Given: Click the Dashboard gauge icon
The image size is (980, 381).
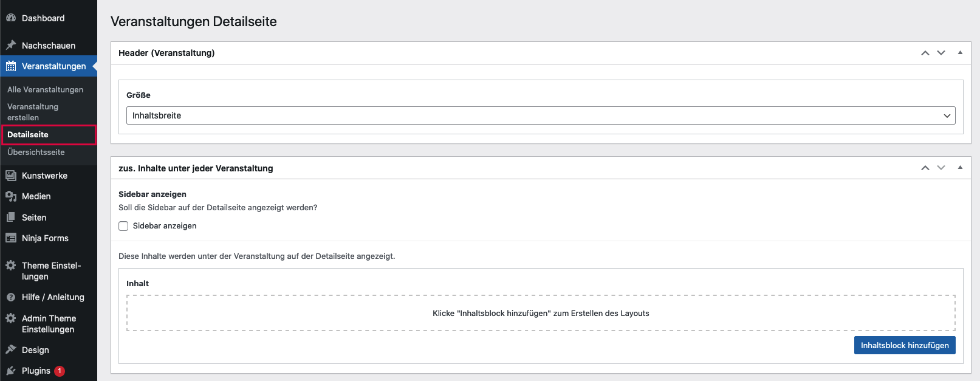Looking at the screenshot, I should [11, 18].
